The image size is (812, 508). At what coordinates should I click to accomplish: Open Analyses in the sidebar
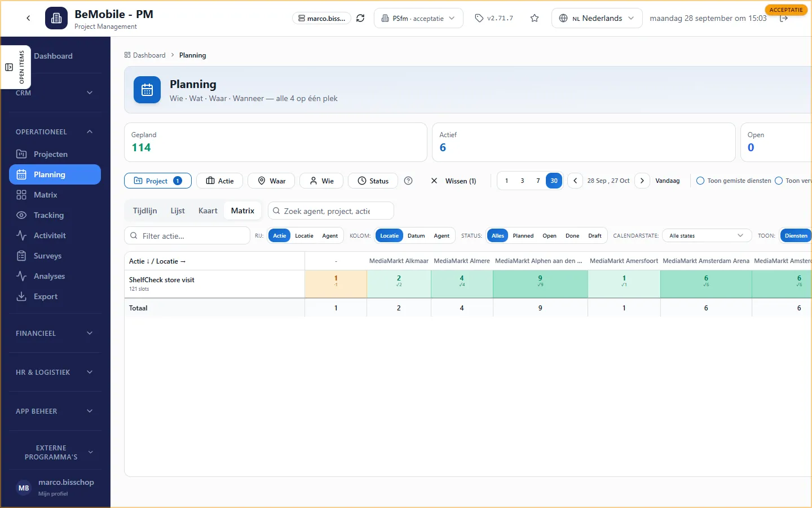(x=55, y=276)
